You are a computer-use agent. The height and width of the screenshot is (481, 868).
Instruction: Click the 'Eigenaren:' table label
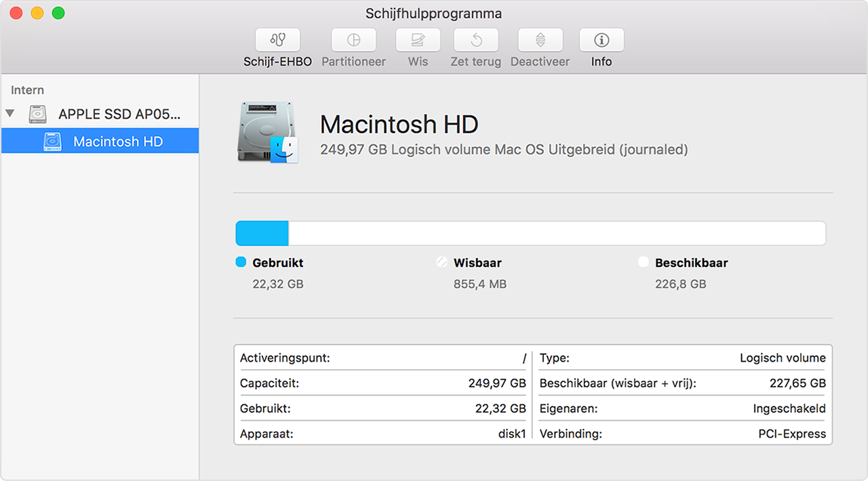coord(568,409)
